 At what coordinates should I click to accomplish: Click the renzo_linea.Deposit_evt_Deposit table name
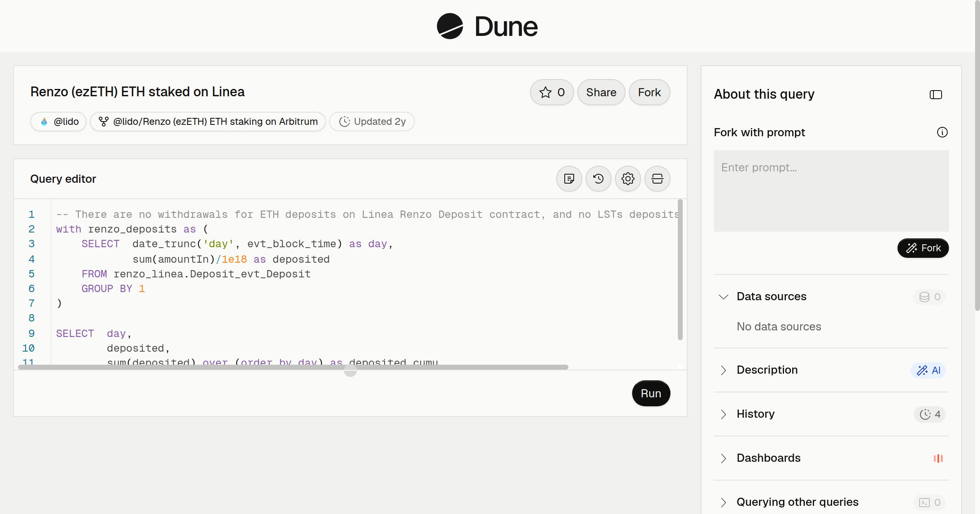tap(212, 274)
